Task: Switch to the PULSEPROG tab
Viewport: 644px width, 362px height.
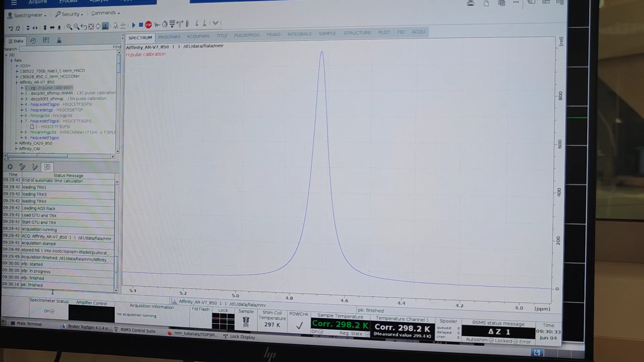Action: 247,35
